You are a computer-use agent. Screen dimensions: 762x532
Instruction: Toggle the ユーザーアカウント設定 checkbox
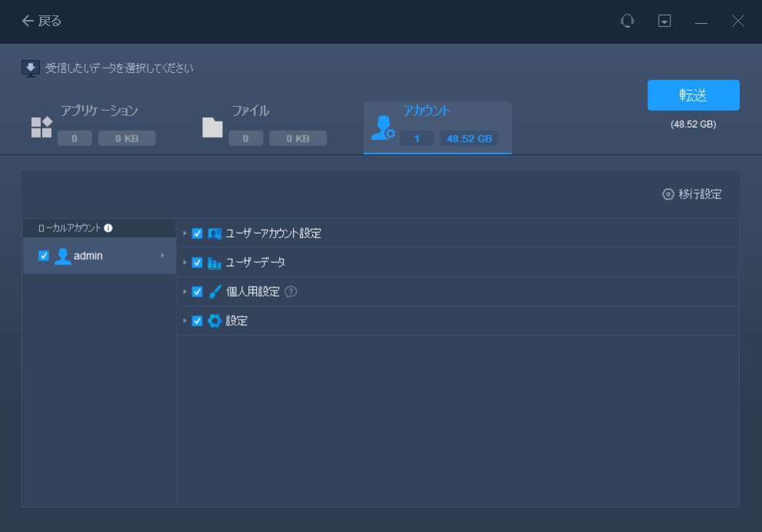[x=198, y=234]
